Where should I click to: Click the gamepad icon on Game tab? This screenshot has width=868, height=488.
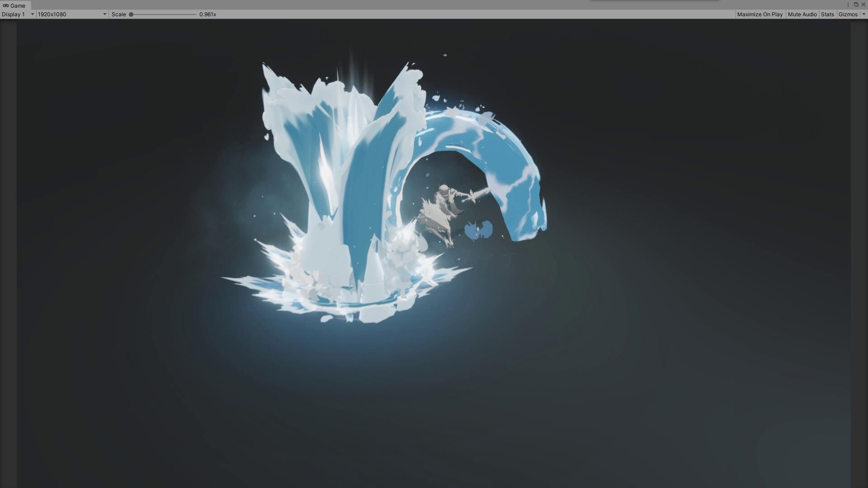(5, 5)
